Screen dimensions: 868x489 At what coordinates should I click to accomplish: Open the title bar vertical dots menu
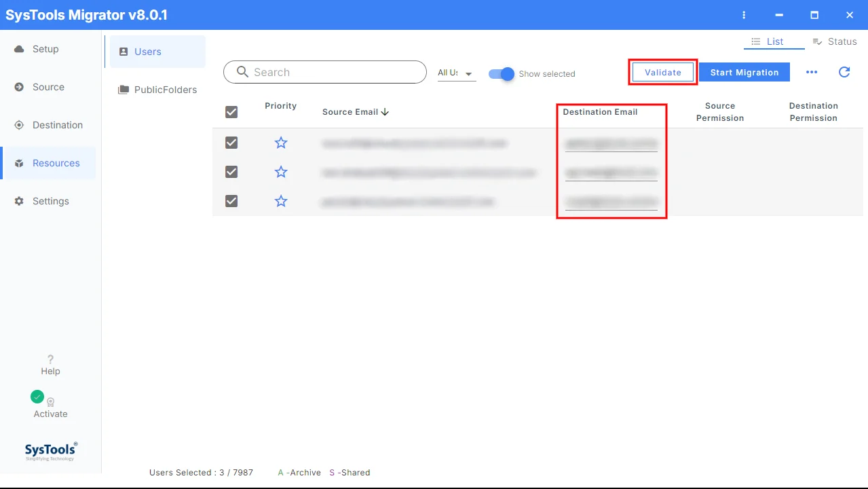[744, 15]
